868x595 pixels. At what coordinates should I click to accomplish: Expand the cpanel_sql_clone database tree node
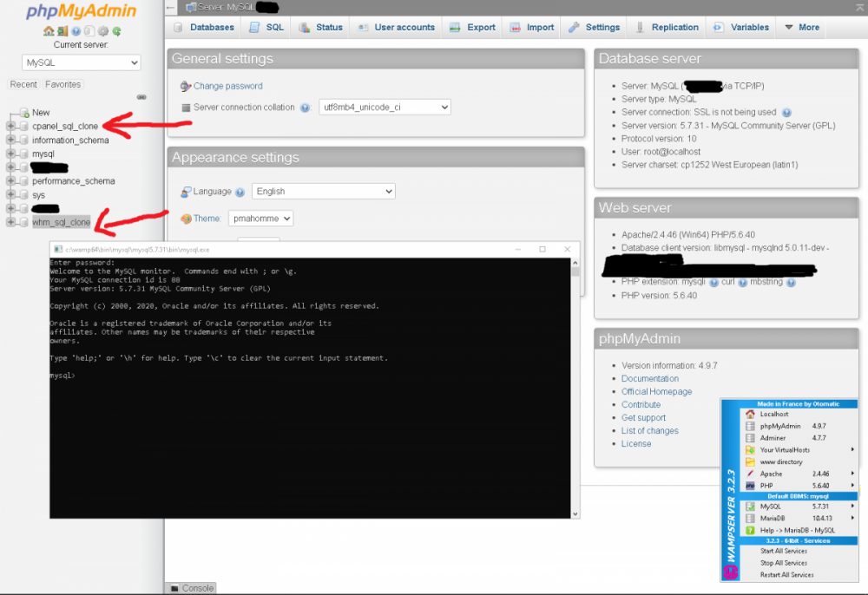(x=10, y=127)
